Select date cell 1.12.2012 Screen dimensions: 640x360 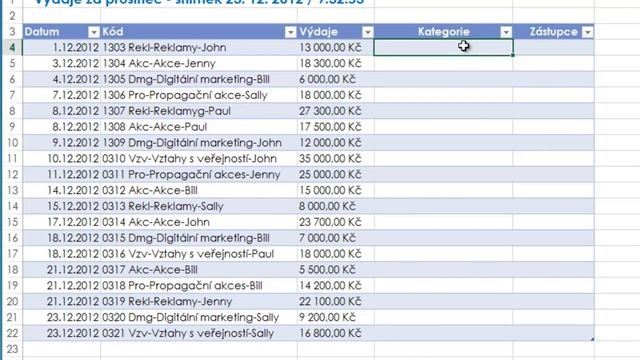tap(62, 47)
